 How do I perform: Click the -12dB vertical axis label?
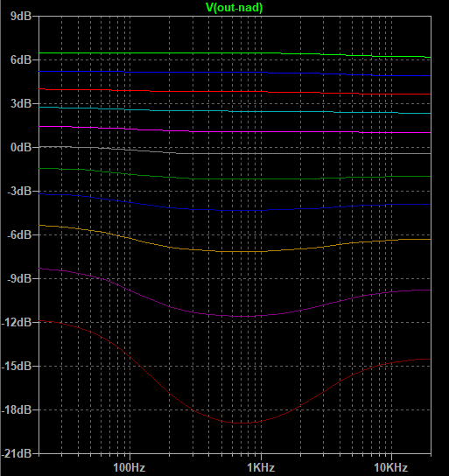tap(17, 322)
